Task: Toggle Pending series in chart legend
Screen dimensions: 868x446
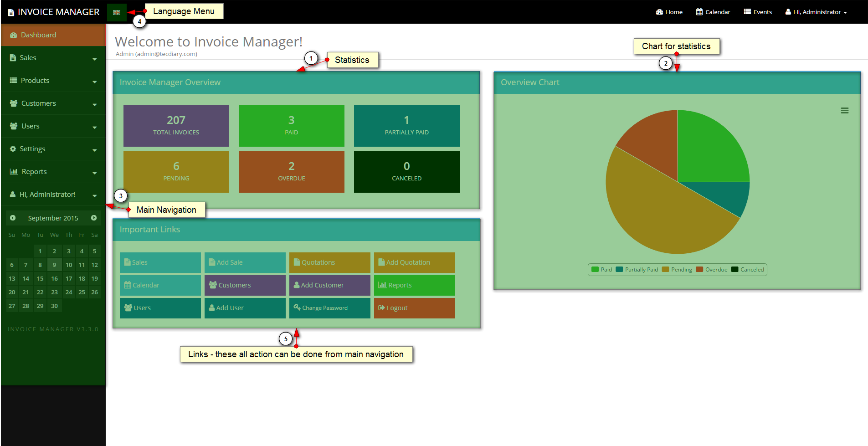Action: [677, 270]
